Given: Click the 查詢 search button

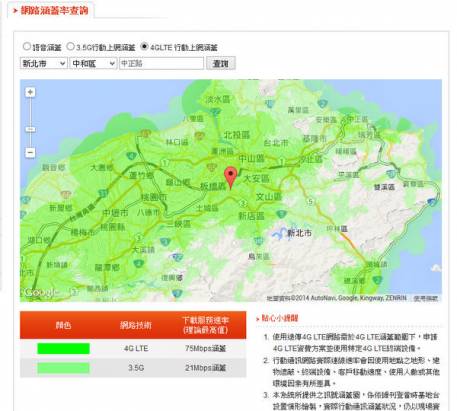Looking at the screenshot, I should (221, 63).
